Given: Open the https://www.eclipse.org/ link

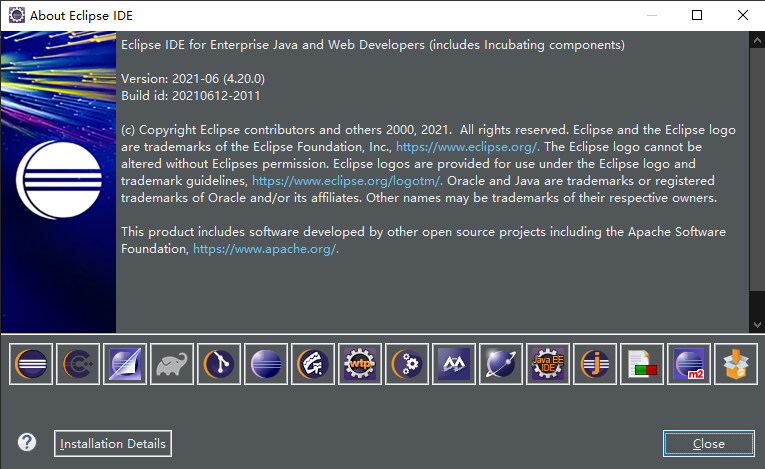Looking at the screenshot, I should (467, 147).
